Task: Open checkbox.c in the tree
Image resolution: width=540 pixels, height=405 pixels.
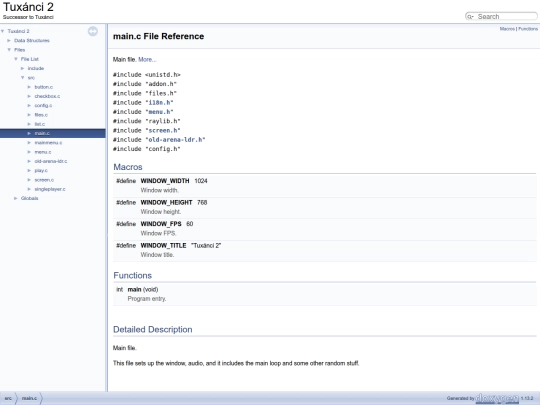Action: click(47, 96)
